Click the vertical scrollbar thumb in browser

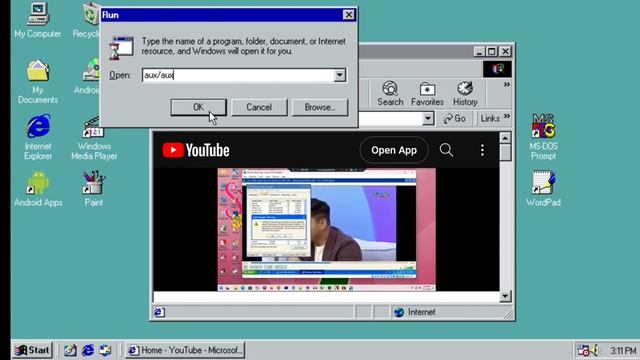pos(505,153)
